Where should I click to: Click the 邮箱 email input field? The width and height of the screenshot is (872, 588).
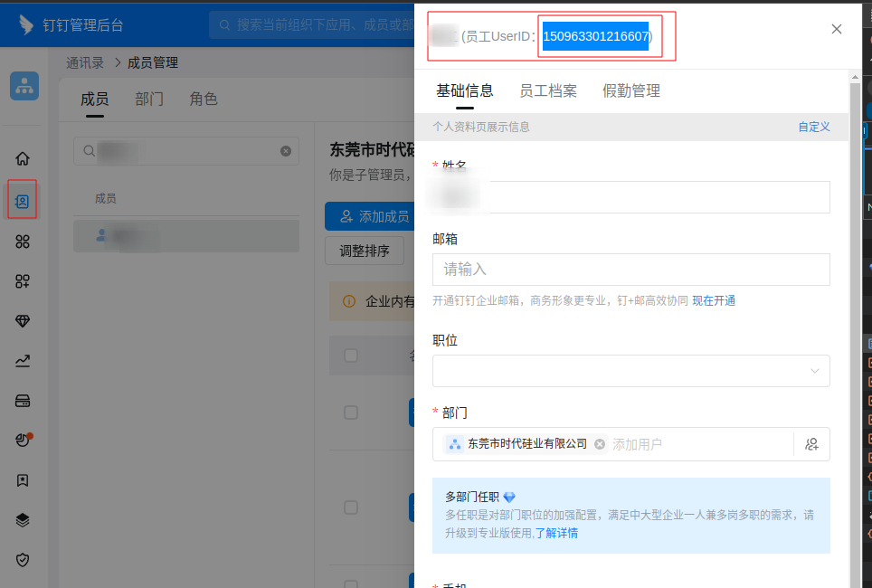point(631,270)
